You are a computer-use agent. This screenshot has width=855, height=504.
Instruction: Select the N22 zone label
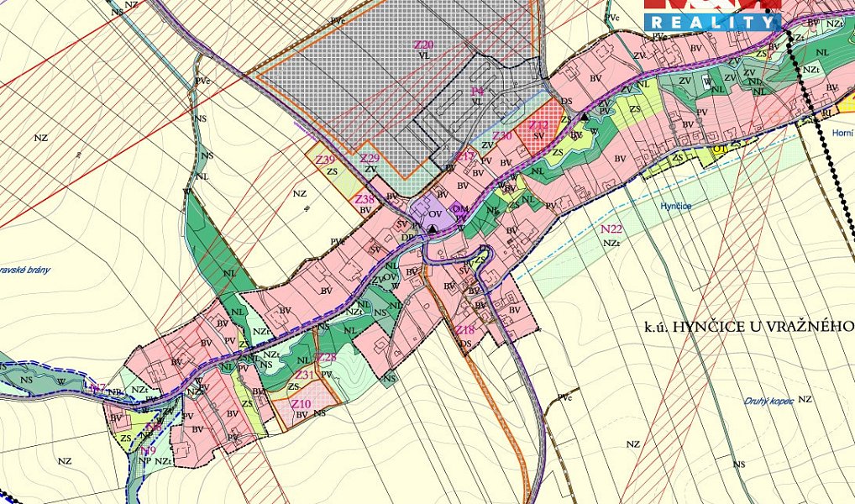click(x=611, y=229)
